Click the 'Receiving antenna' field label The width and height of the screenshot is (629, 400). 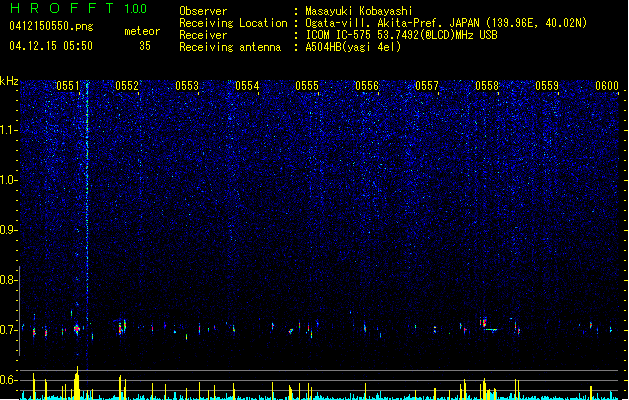point(230,47)
